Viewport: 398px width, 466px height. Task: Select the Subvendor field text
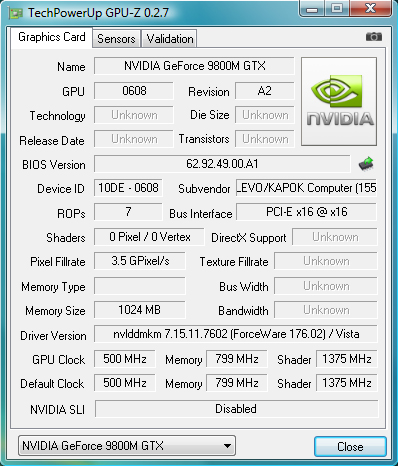pos(306,188)
